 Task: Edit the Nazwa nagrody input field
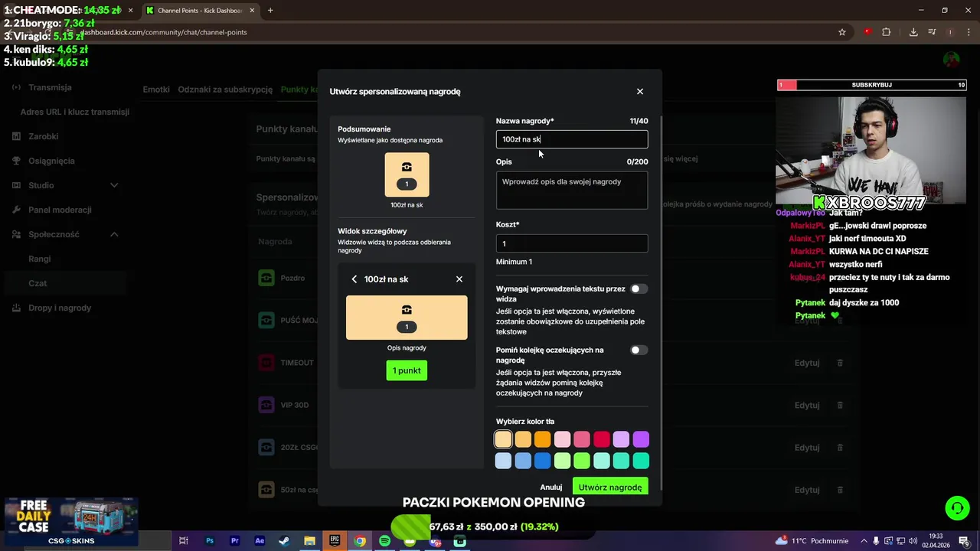[572, 139]
